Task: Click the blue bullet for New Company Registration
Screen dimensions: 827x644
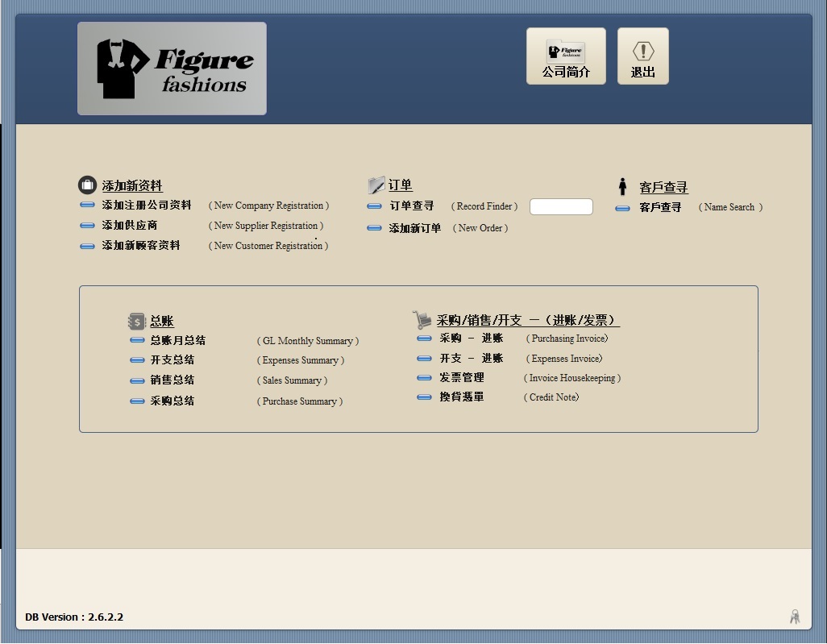Action: [x=88, y=206]
